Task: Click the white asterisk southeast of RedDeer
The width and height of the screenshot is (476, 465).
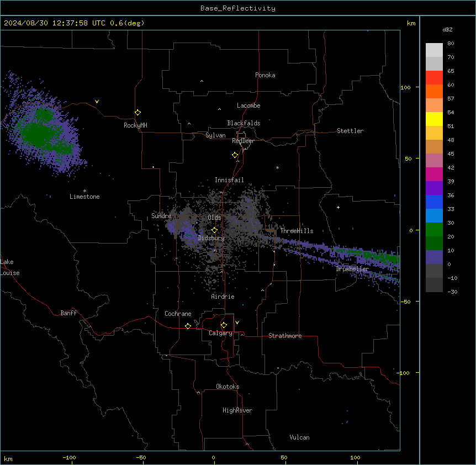Action: [x=277, y=167]
